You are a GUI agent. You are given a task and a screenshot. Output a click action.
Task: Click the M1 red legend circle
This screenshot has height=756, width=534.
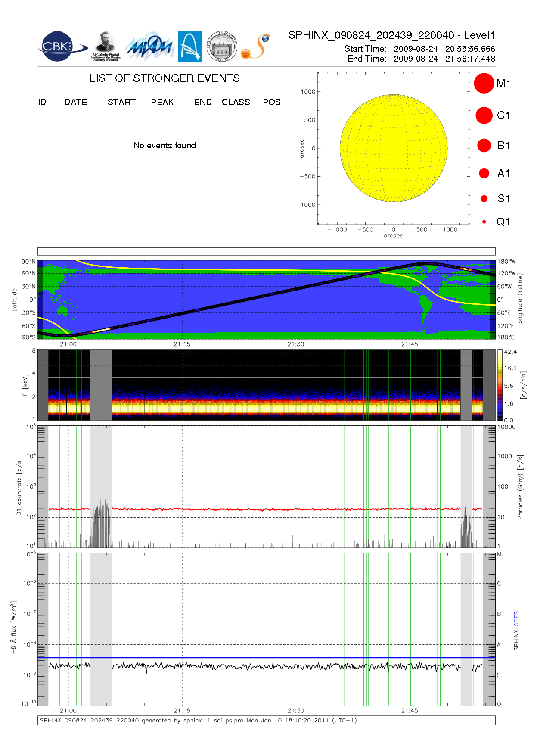(484, 83)
